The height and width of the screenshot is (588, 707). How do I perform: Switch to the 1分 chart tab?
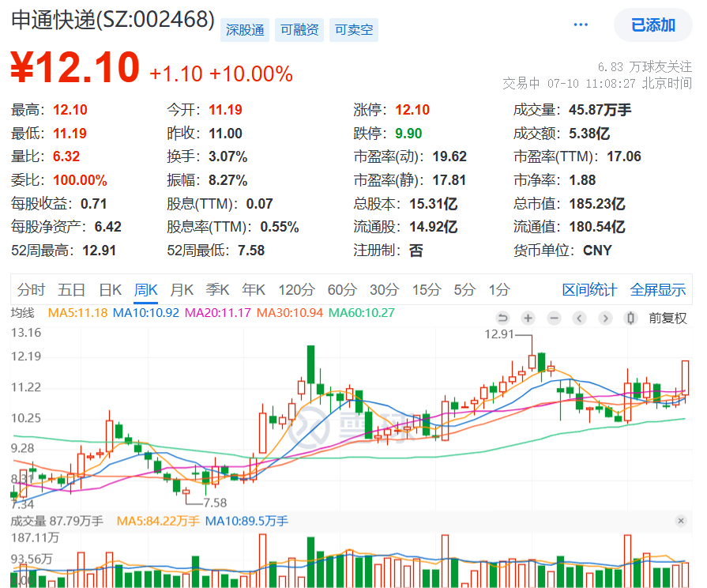tap(499, 290)
